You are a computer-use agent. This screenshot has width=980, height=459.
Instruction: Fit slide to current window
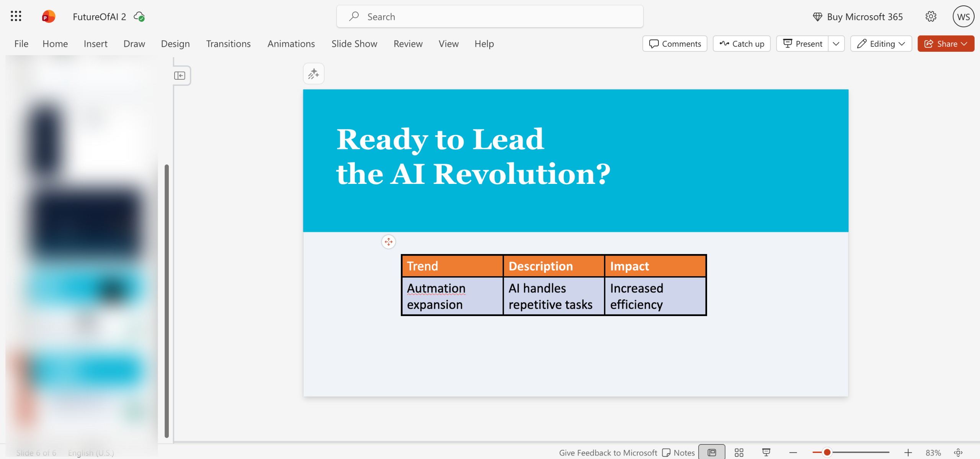(958, 452)
